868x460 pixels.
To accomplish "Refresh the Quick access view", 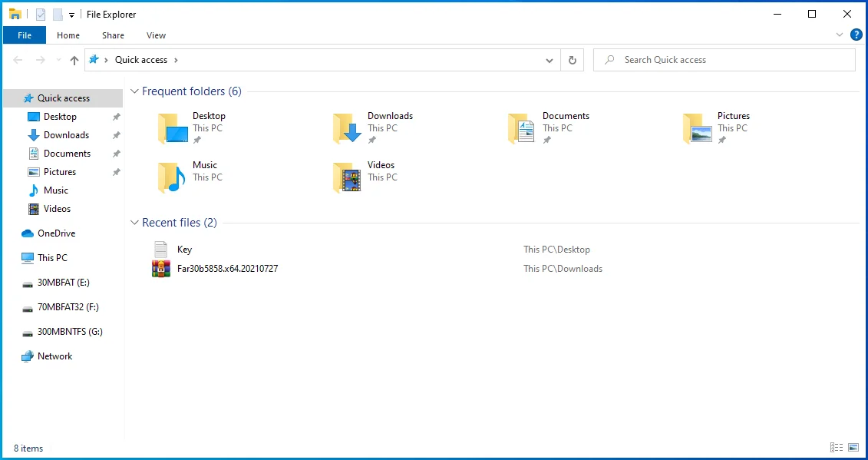I will pos(573,60).
